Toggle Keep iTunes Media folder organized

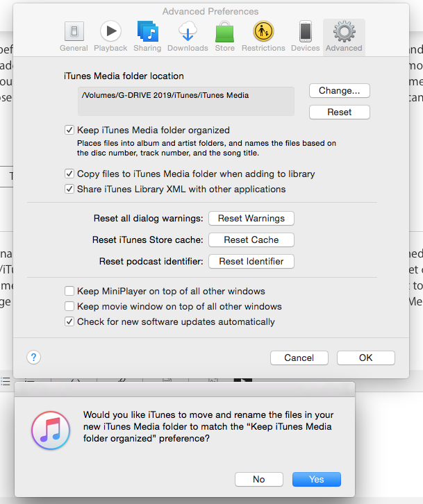pyautogui.click(x=69, y=130)
